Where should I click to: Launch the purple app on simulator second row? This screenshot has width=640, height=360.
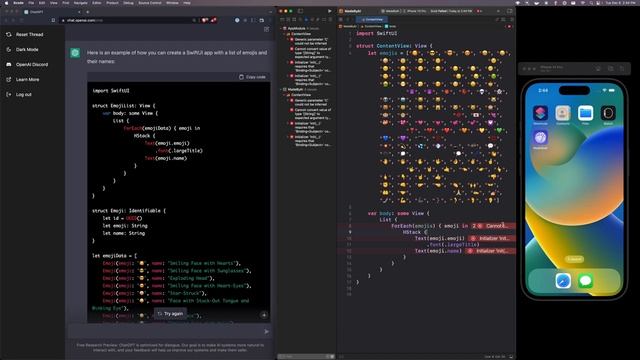point(540,138)
